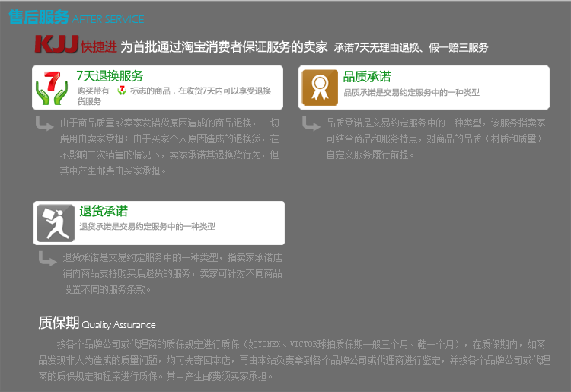Open the green 品质承诺 title link
This screenshot has width=571, height=392.
(367, 77)
